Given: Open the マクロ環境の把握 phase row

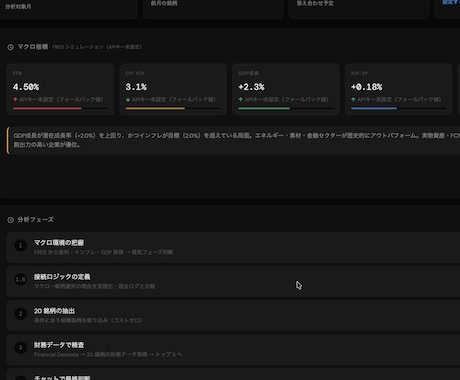Looking at the screenshot, I should (x=233, y=247).
